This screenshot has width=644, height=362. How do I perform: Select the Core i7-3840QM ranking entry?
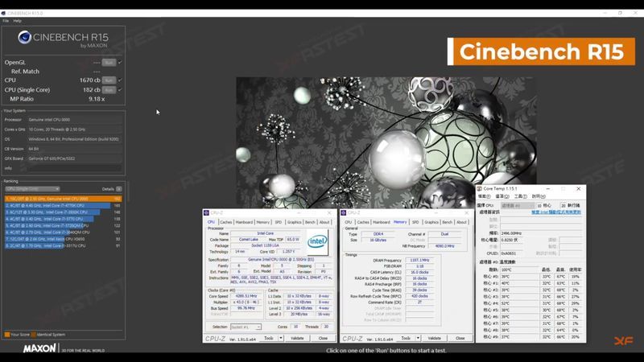coord(63,232)
